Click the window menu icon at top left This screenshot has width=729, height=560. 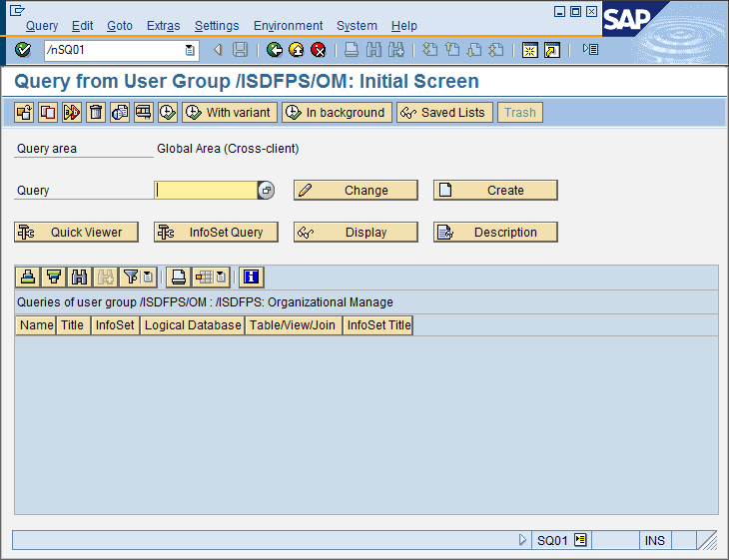coord(17,10)
